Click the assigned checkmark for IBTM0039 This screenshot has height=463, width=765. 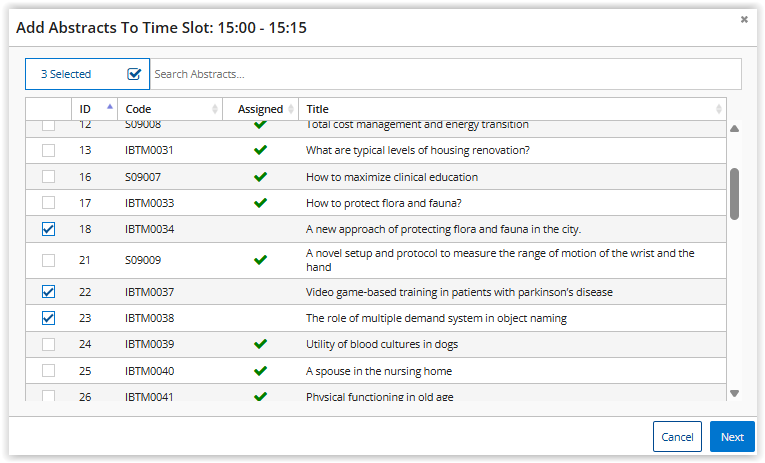tap(261, 344)
